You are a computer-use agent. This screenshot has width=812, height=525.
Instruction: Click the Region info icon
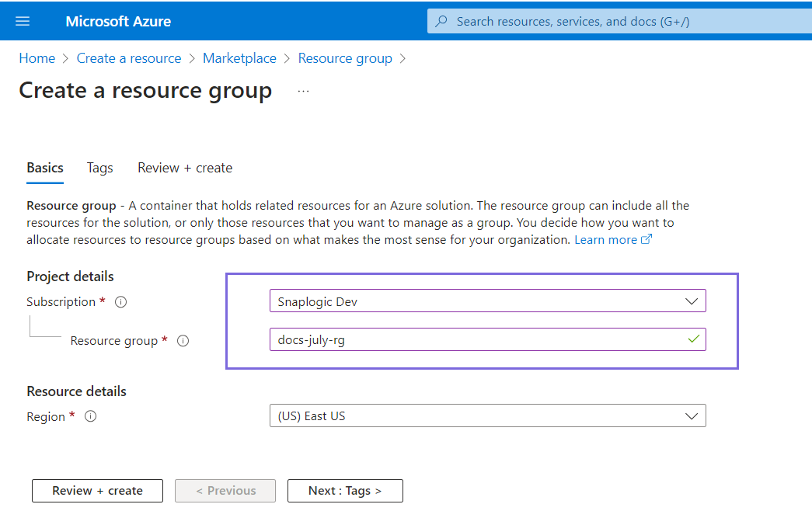pos(90,417)
